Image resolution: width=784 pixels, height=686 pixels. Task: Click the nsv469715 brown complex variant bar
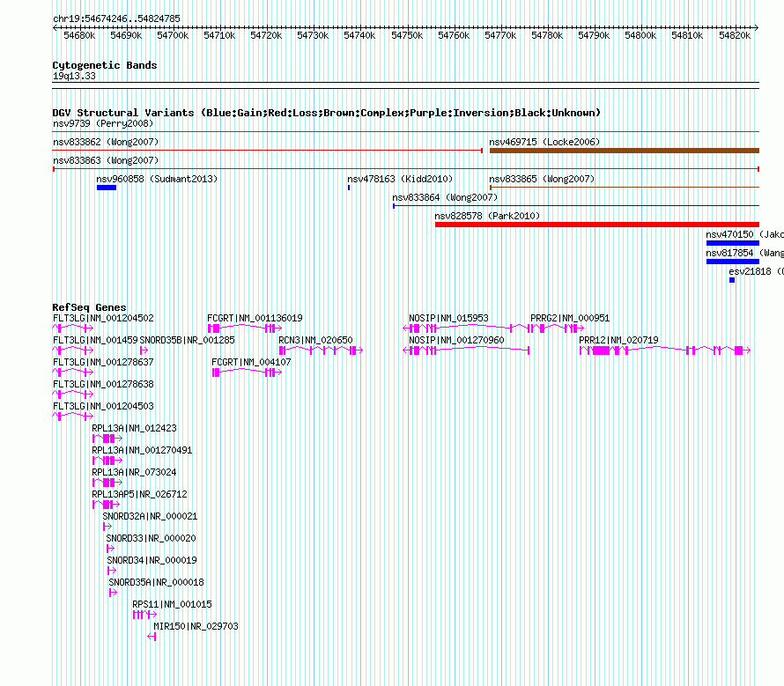(x=625, y=151)
